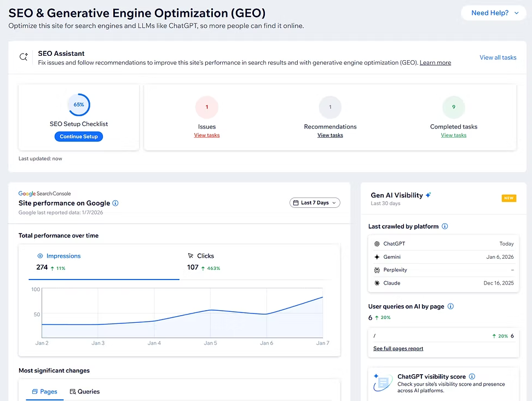This screenshot has height=401, width=532.
Task: Click the SEO Assistant refresh icon
Action: coord(22,56)
